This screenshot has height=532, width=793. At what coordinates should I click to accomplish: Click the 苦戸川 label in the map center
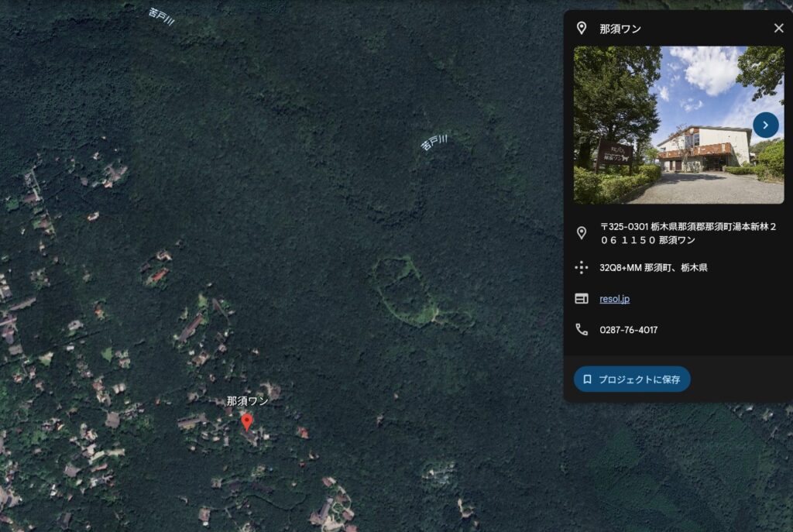coord(434,142)
